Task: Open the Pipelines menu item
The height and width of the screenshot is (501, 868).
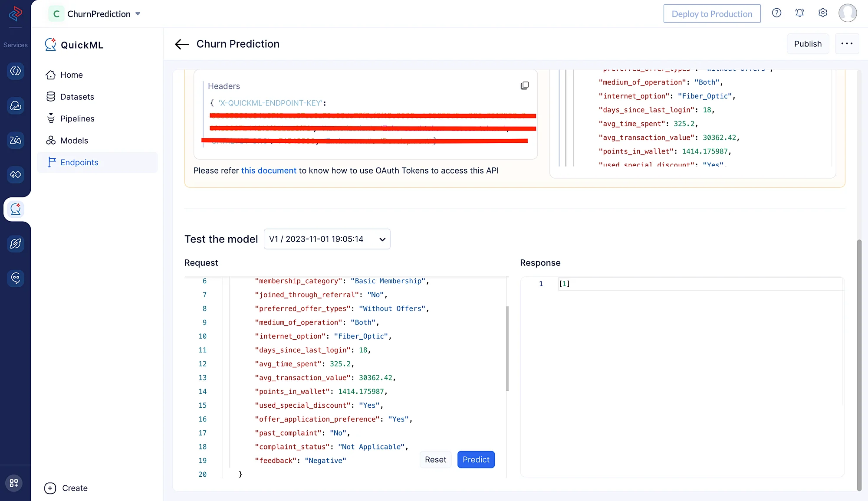Action: tap(77, 118)
